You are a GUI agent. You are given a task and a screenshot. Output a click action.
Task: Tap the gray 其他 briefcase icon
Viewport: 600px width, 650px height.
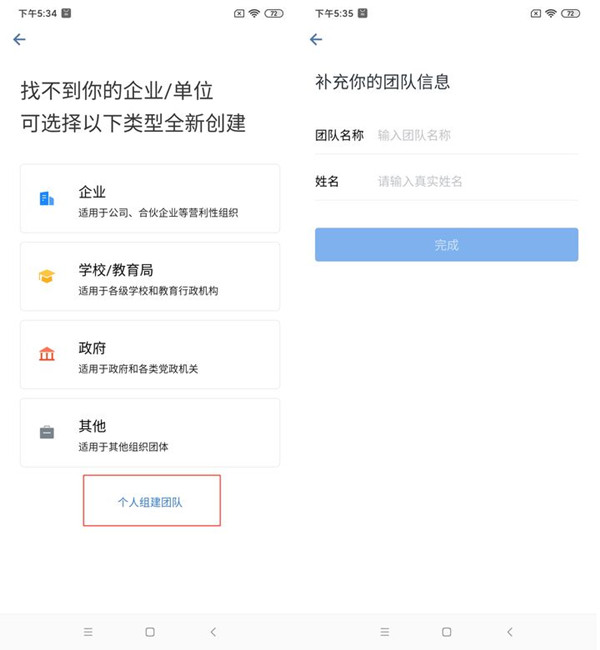(47, 432)
